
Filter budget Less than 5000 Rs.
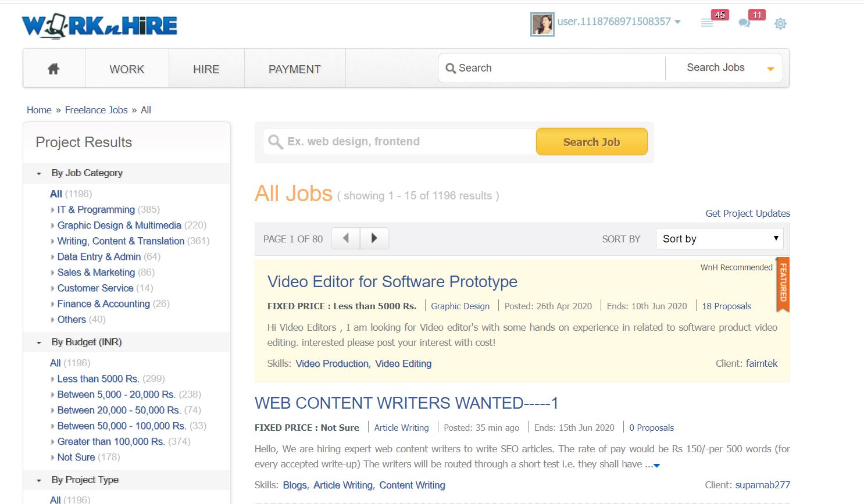[98, 378]
